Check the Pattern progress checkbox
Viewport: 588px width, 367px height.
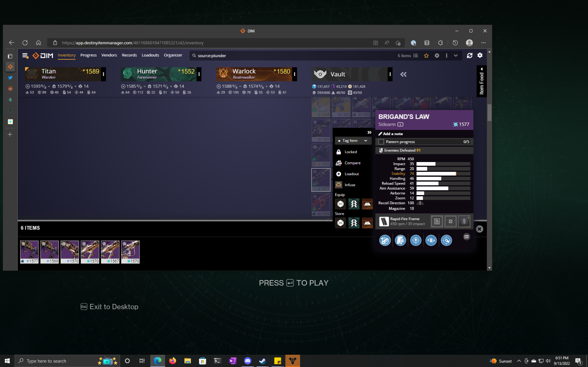pos(381,141)
